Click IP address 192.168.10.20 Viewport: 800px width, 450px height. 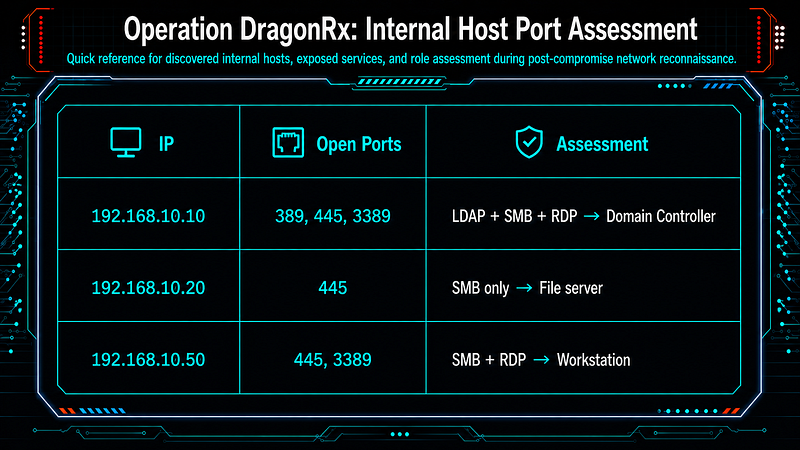148,288
